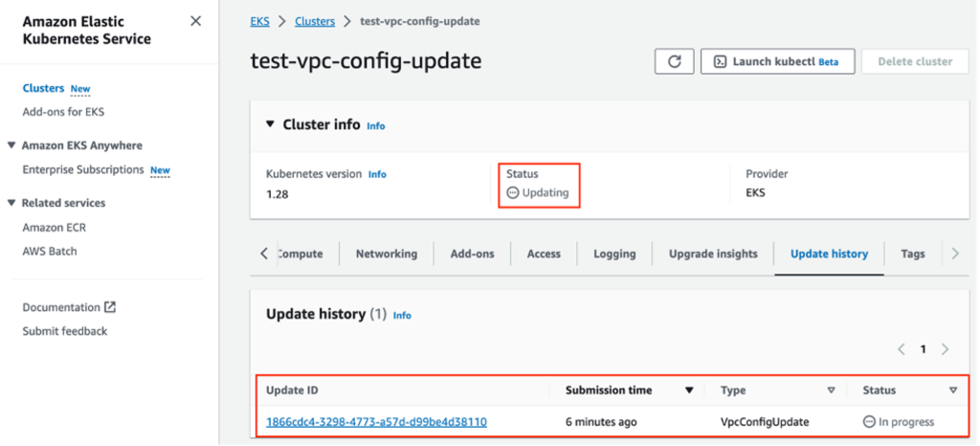
Task: Close the Amazon EKS side navigation panel
Action: (x=195, y=21)
